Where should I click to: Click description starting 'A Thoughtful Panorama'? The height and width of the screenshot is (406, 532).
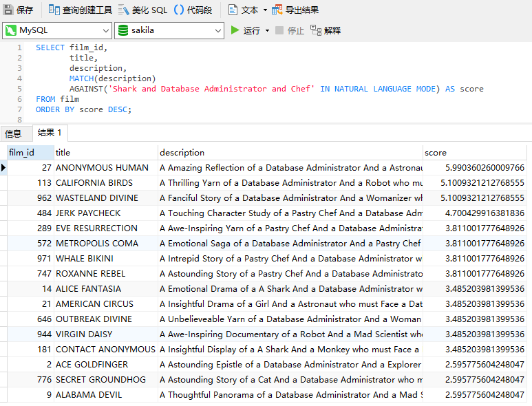pos(290,395)
